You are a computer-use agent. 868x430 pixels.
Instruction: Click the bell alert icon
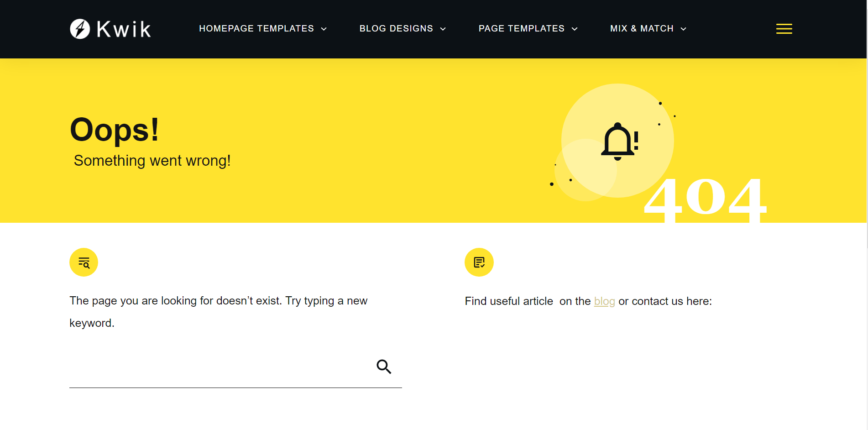click(619, 142)
